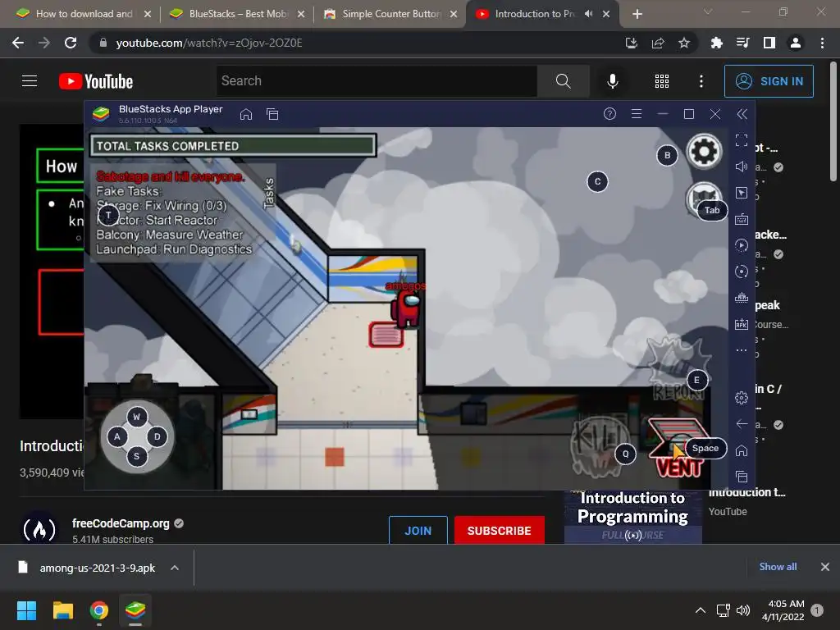Click BlueStacks title bar home icon
Screen dimensions: 840x630
[x=246, y=114]
